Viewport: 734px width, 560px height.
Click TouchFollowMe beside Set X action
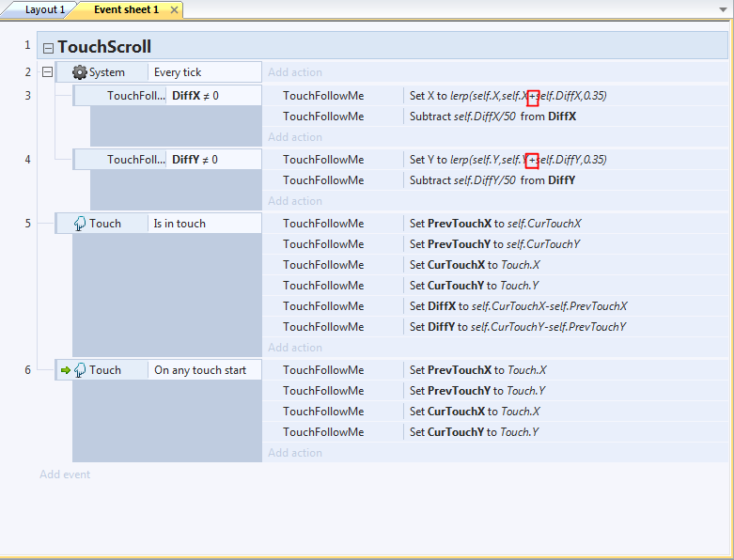(x=323, y=96)
